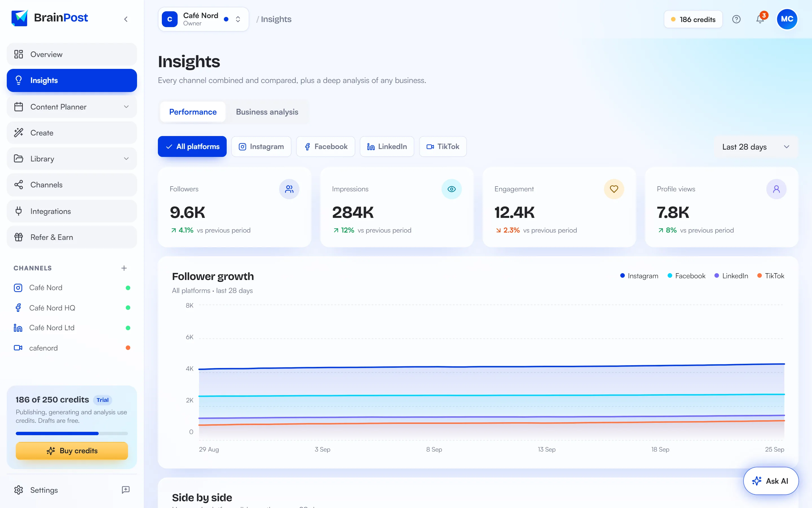Screen dimensions: 812x508
Task: Click the Settings gear icon
Action: [19, 490]
